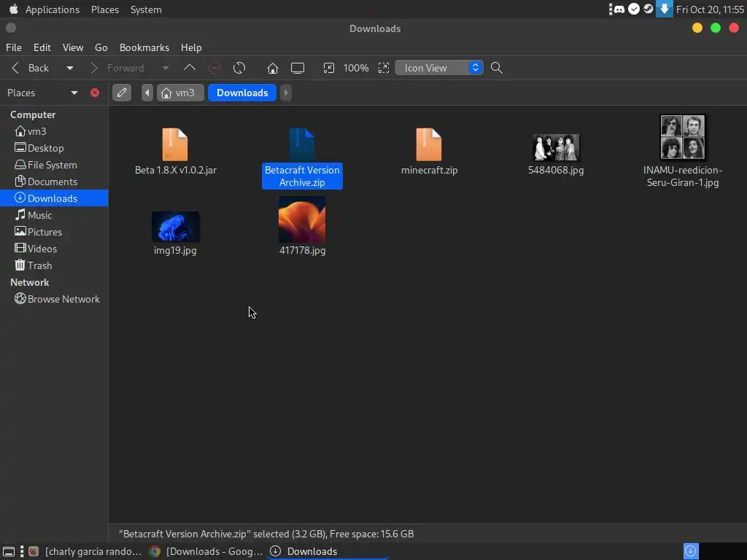This screenshot has height=560, width=747.
Task: Go up to the parent folder
Action: pyautogui.click(x=190, y=68)
